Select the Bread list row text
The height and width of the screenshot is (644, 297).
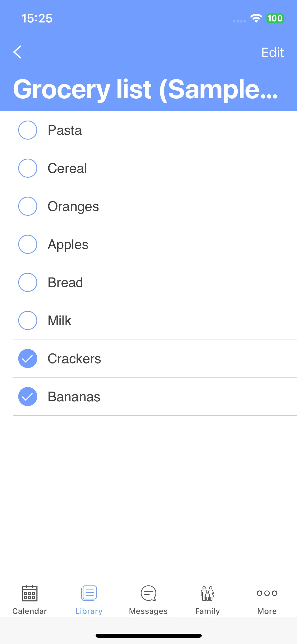coord(65,282)
